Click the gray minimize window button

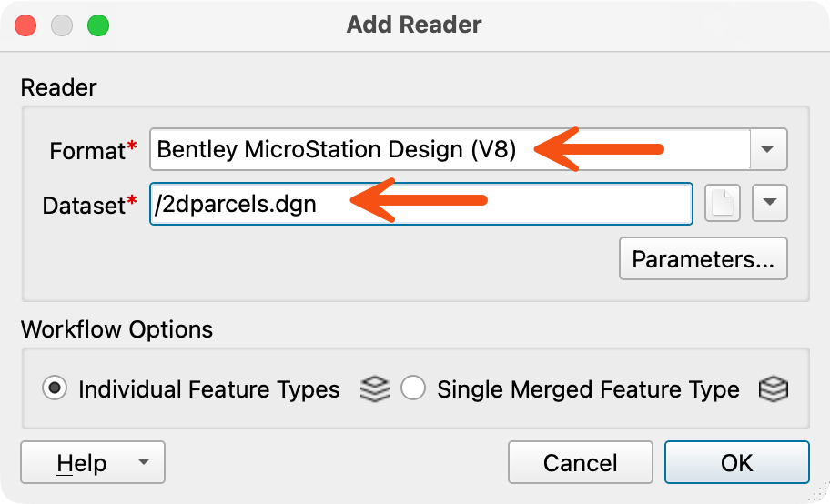pyautogui.click(x=62, y=25)
